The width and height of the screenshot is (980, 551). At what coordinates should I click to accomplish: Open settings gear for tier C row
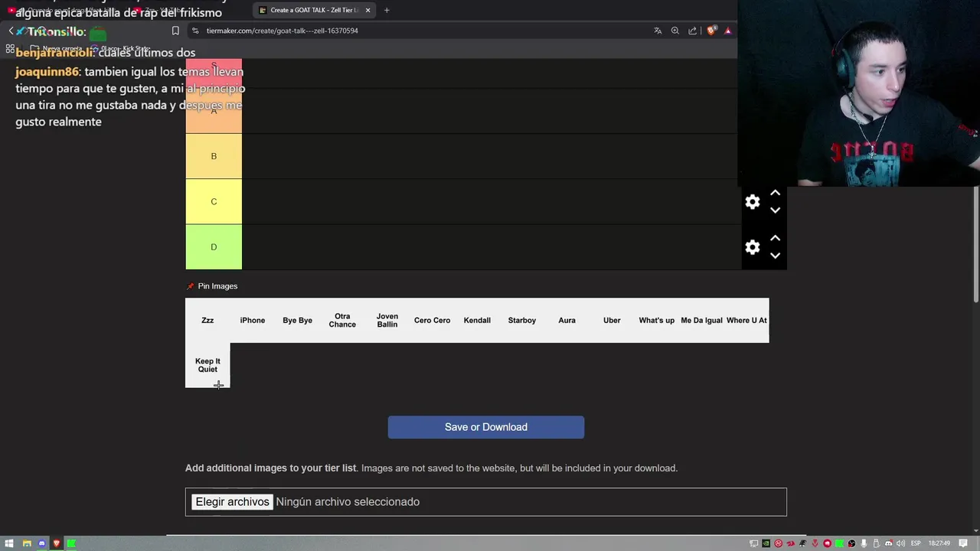753,201
